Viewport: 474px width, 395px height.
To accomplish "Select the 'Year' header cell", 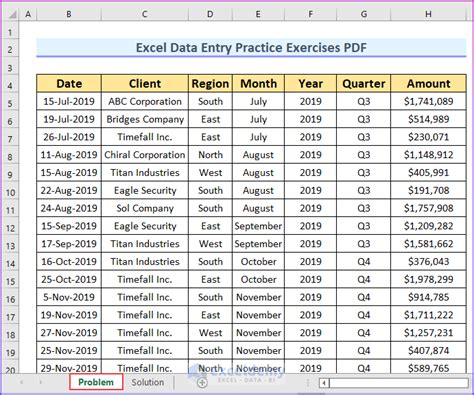I will pyautogui.click(x=310, y=84).
